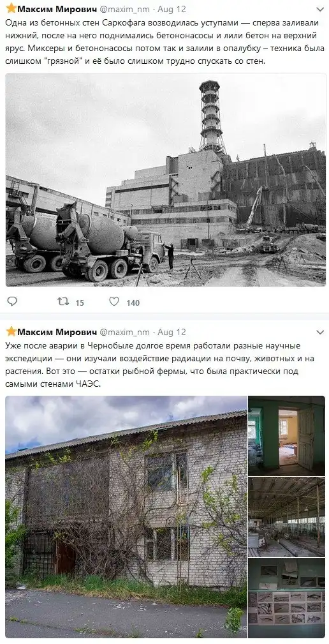329x644 pixels.
Task: Expand second tweet's chevron dropdown menu
Action: 319,333
